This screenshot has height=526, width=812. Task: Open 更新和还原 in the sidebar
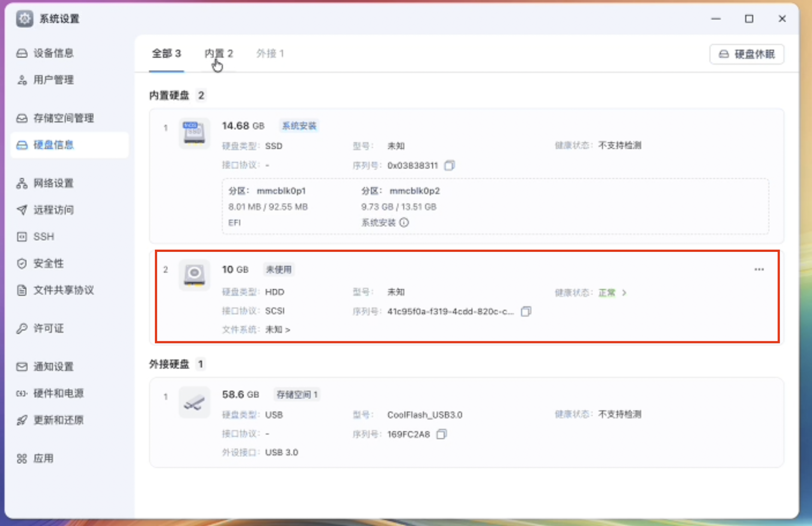[59, 420]
